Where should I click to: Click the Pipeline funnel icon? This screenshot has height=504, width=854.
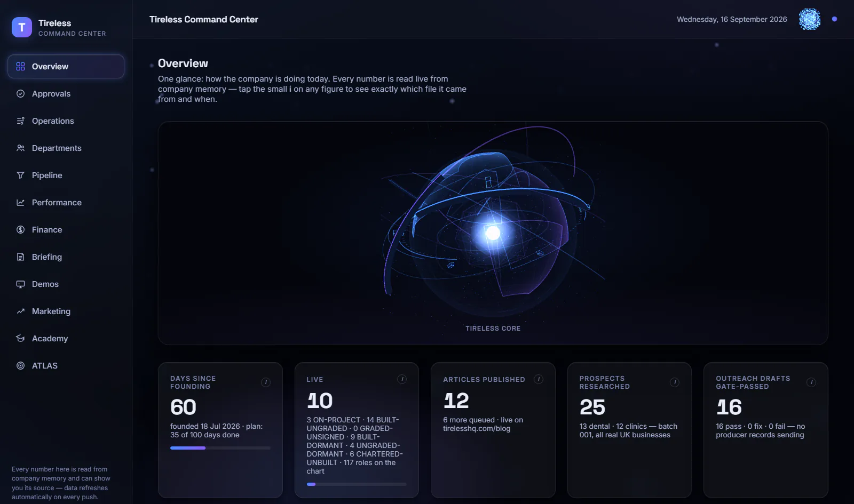(21, 175)
